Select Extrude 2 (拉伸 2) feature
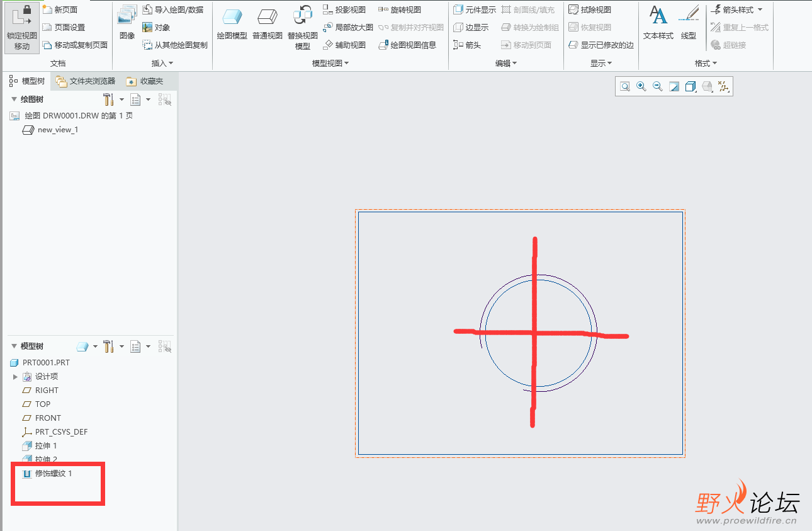Image resolution: width=812 pixels, height=531 pixels. (x=40, y=460)
